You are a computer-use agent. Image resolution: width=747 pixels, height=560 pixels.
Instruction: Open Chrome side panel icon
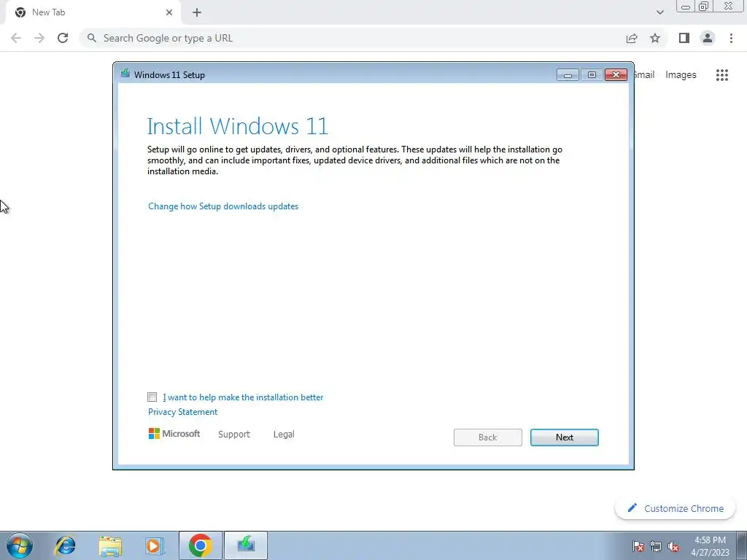point(684,38)
